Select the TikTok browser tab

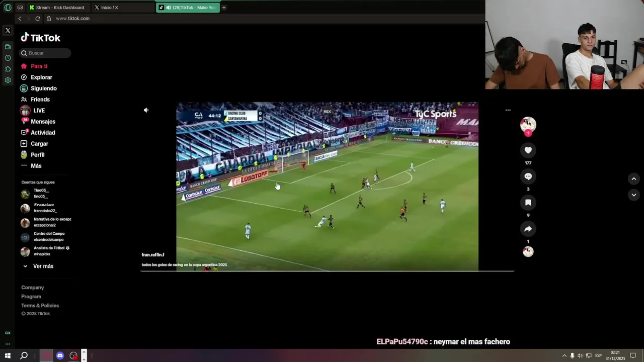(x=188, y=8)
